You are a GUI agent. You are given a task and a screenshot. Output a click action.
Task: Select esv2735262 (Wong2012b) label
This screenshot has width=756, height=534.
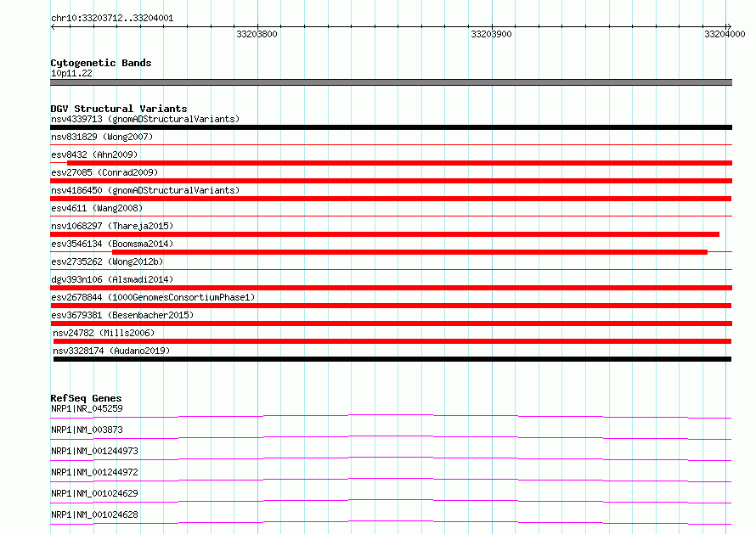click(x=107, y=261)
